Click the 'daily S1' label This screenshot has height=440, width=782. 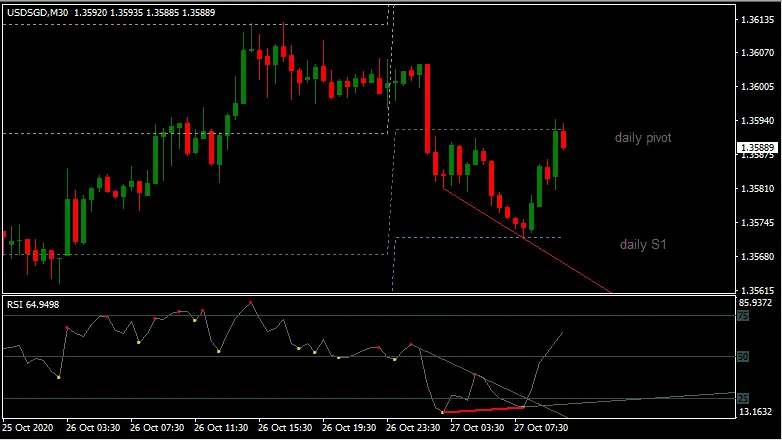(643, 244)
